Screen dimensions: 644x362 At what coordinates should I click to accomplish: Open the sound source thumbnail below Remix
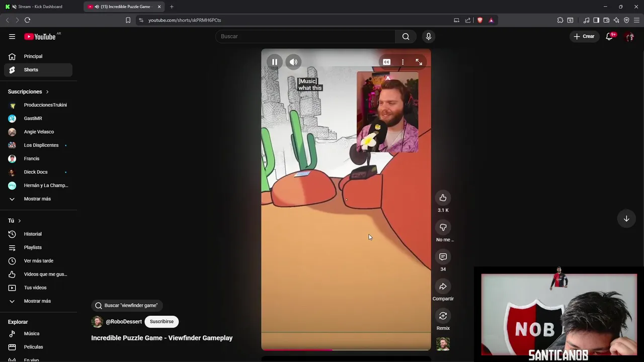click(443, 344)
